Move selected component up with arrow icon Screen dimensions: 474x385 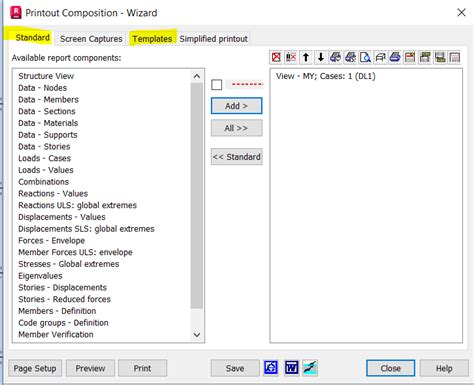tap(306, 57)
